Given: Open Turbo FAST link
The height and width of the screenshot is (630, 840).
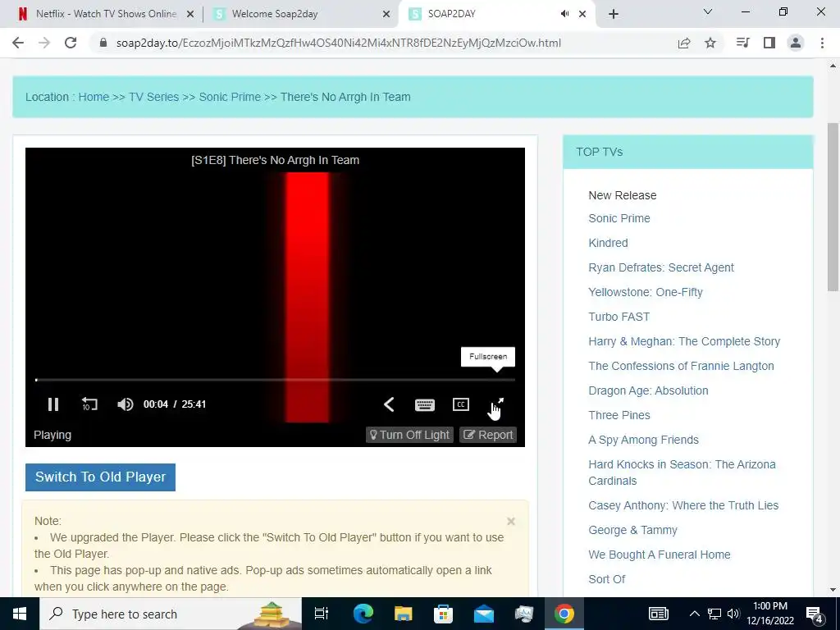Looking at the screenshot, I should pos(619,317).
